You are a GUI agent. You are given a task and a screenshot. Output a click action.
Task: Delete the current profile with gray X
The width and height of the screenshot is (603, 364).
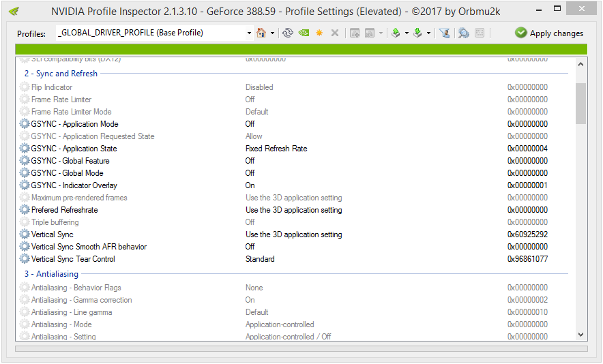click(x=335, y=33)
